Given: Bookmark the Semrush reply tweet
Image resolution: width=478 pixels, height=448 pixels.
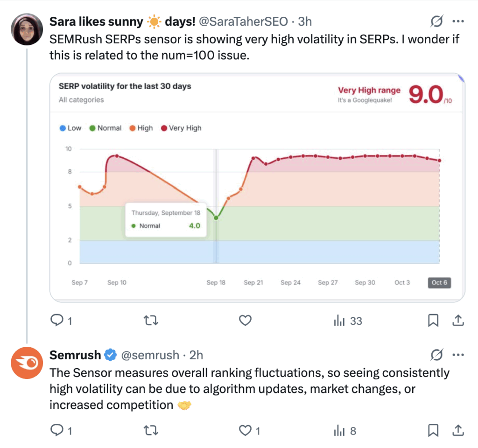Looking at the screenshot, I should [x=433, y=430].
